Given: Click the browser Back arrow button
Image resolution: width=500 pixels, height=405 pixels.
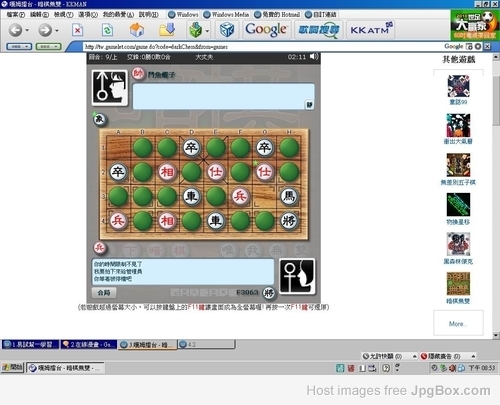Looking at the screenshot, I should point(15,30).
